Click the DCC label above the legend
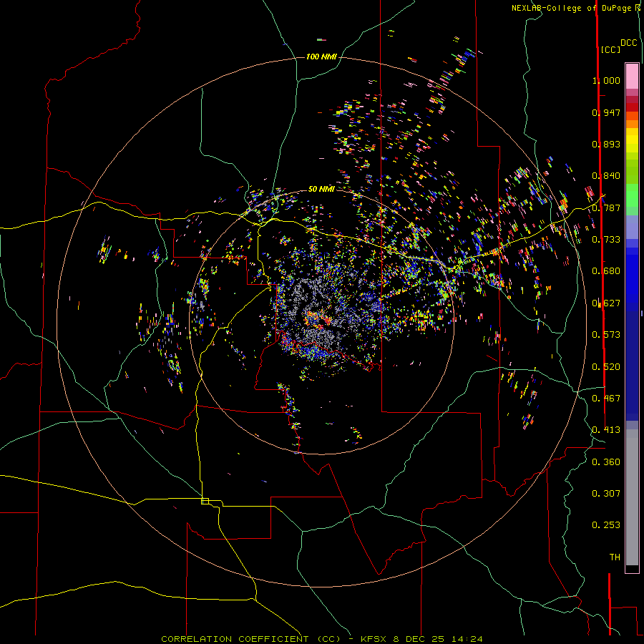 coord(628,43)
